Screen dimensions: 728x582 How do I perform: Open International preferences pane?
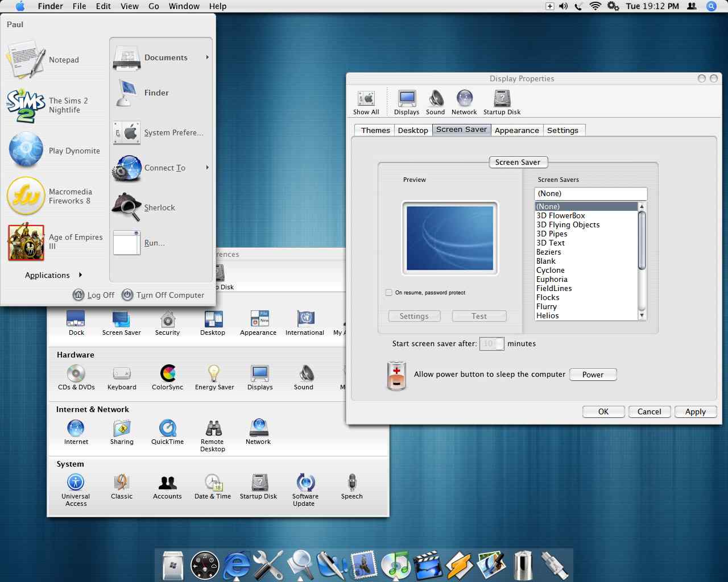[305, 323]
